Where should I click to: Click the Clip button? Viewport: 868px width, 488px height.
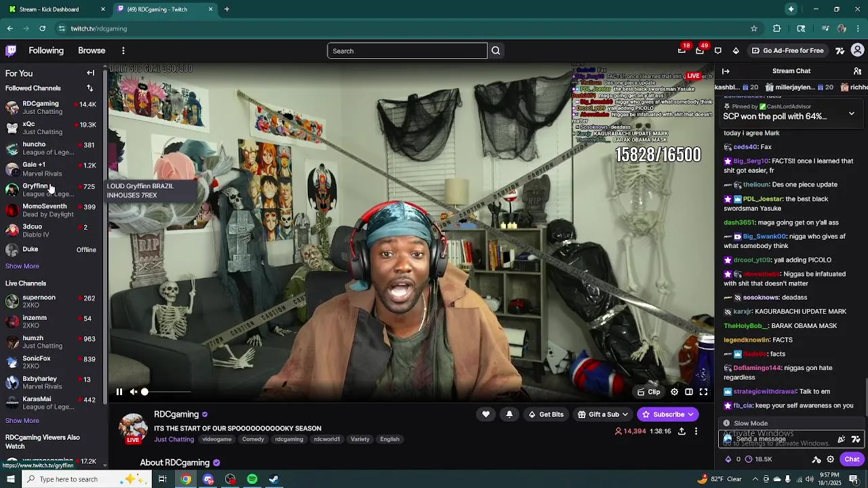[x=648, y=392]
